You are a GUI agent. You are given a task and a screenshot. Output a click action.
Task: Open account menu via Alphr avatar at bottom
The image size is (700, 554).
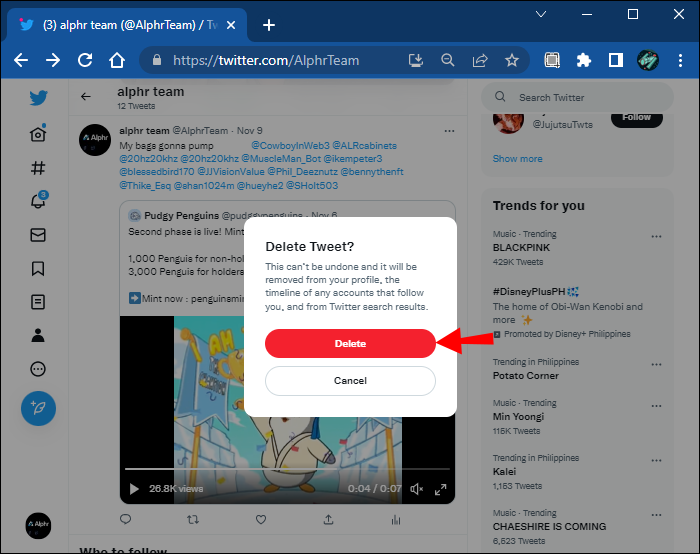pyautogui.click(x=38, y=525)
